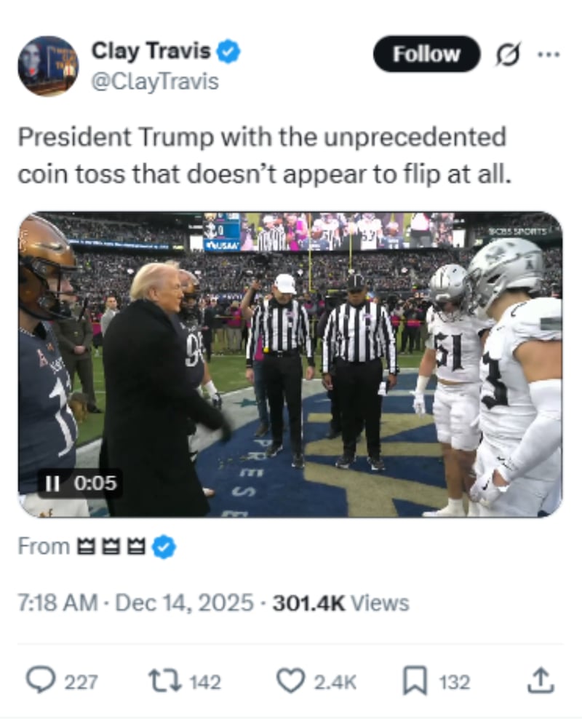
Task: Bookmark the post
Action: coord(415,682)
